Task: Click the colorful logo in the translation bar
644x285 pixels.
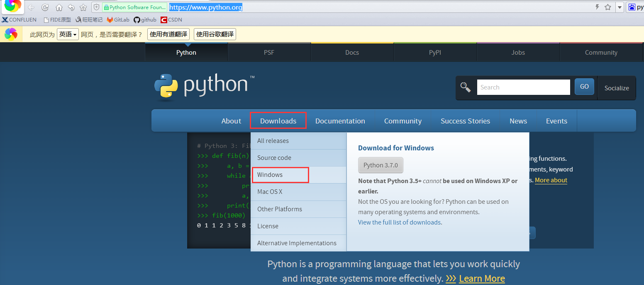Action: (x=11, y=34)
